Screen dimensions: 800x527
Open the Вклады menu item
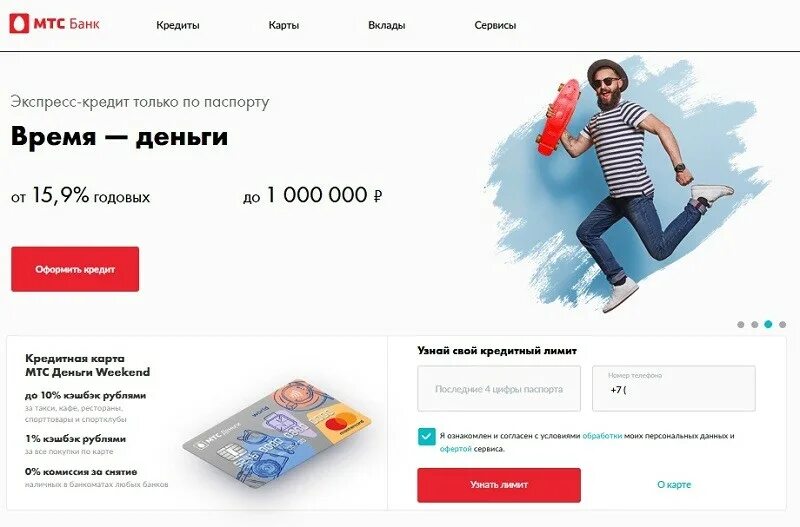[x=387, y=25]
